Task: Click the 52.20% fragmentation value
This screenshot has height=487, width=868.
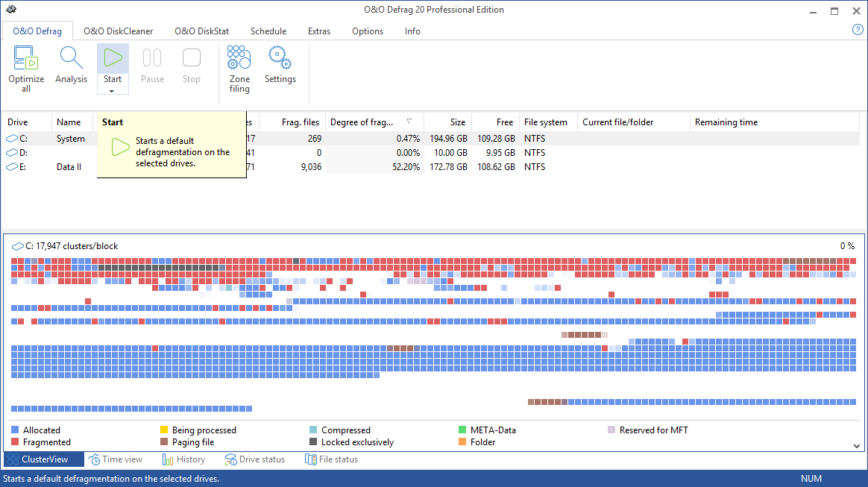Action: (406, 166)
